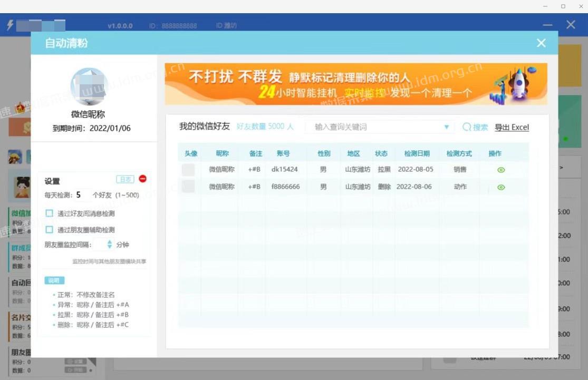Click the 检测方式 column header
Image resolution: width=588 pixels, height=380 pixels.
pos(459,153)
